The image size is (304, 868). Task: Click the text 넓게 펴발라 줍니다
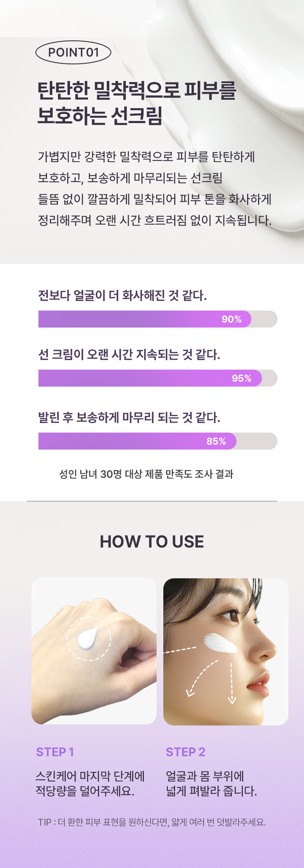(x=211, y=791)
